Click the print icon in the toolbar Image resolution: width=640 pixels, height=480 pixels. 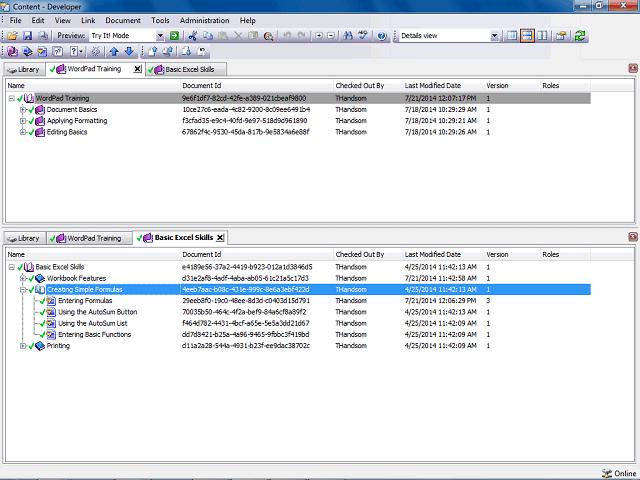pos(43,36)
